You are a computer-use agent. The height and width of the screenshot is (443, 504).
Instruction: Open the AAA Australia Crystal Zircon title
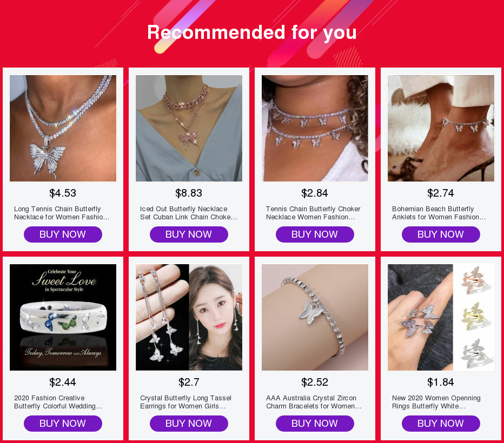point(314,402)
